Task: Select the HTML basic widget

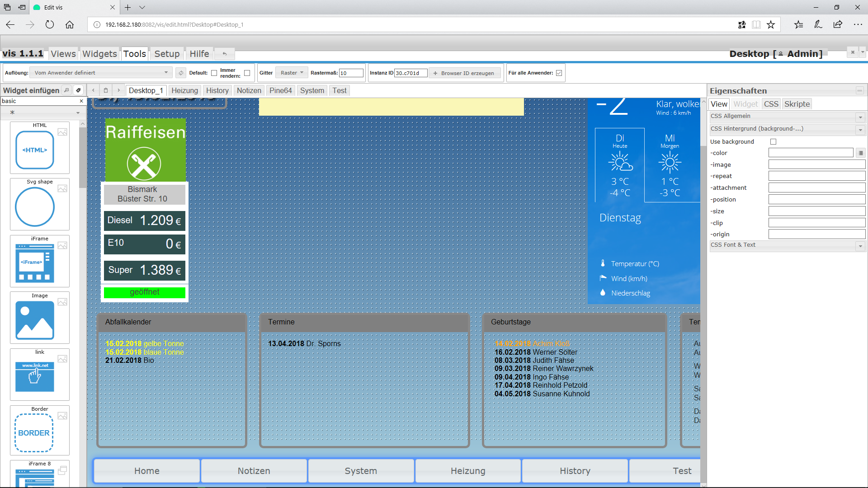Action: click(x=35, y=149)
